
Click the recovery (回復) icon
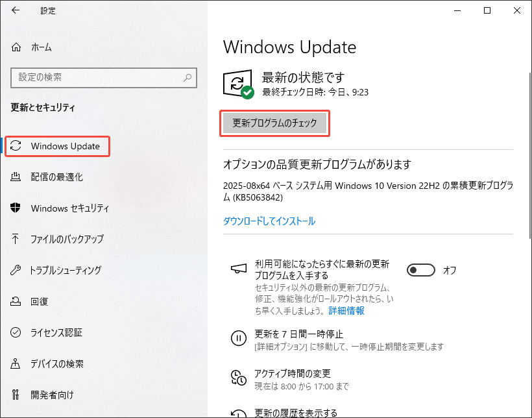point(16,301)
